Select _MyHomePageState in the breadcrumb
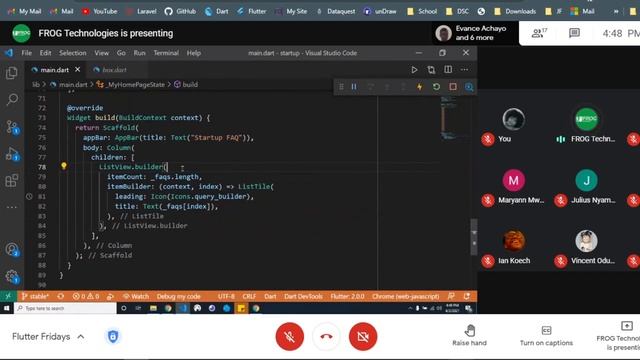The height and width of the screenshot is (360, 640). pos(136,84)
